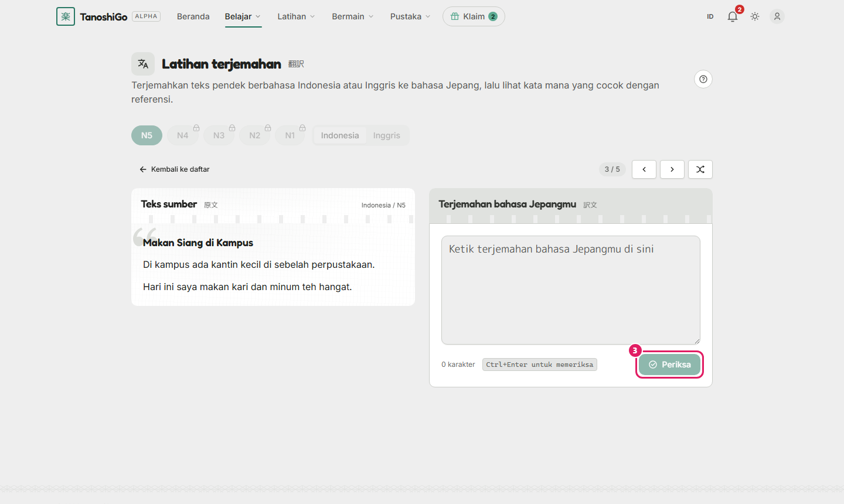Select the N5 level filter
This screenshot has height=504, width=844.
pyautogui.click(x=147, y=135)
